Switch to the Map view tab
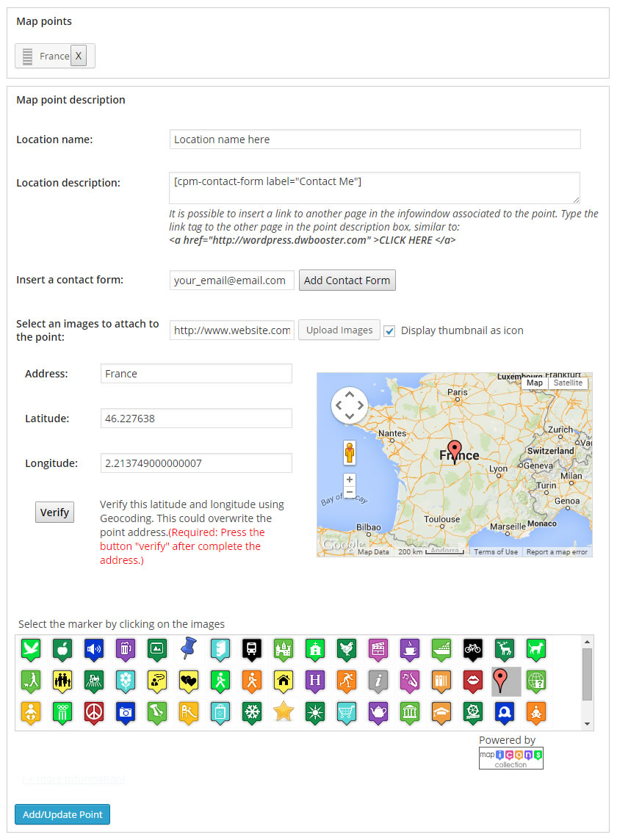 tap(535, 383)
